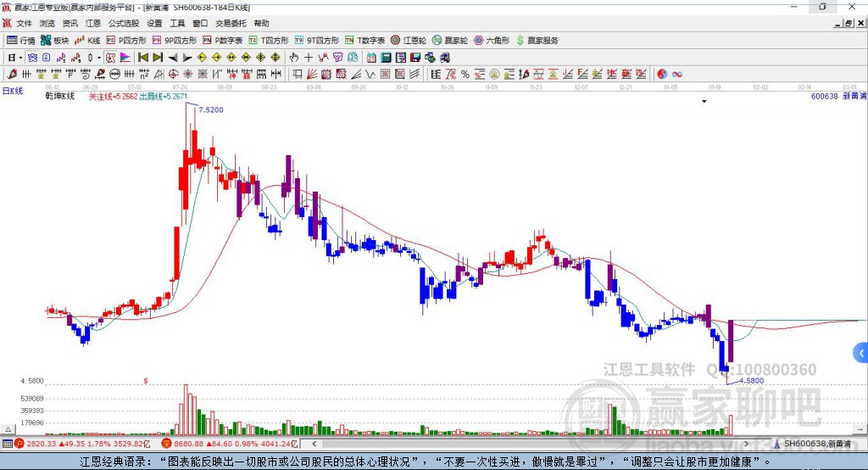868x470 pixels.
Task: Click the 行情 toolbar button
Action: pos(20,41)
